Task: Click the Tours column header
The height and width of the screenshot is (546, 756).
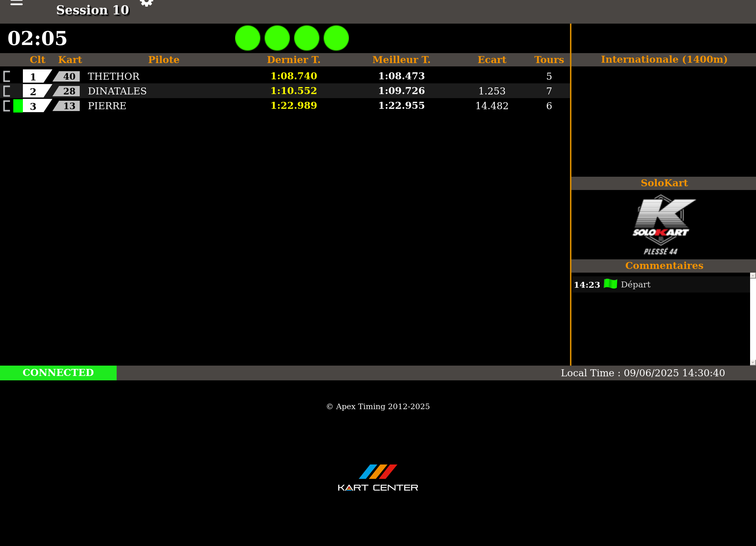Action: coord(549,60)
